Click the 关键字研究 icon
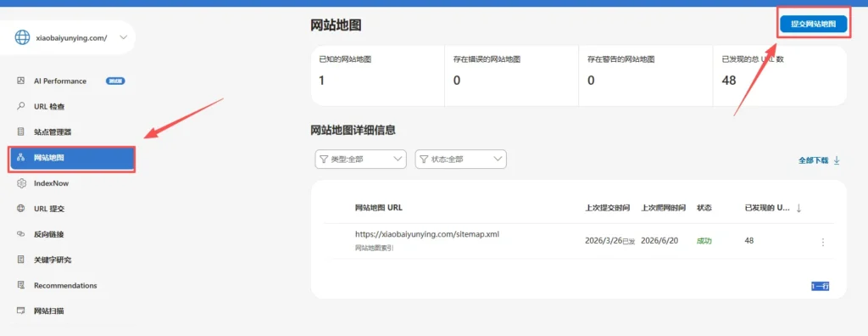This screenshot has width=868, height=336. tap(21, 260)
